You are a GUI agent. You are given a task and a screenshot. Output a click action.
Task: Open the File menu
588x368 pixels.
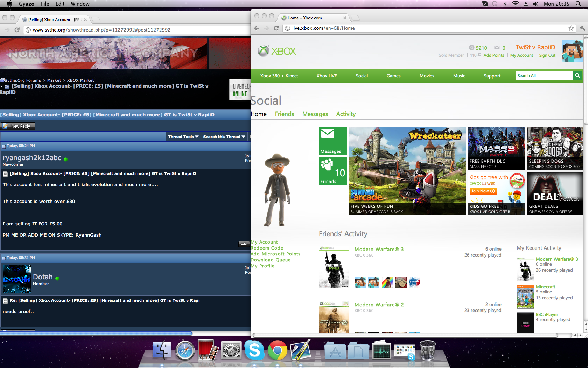click(45, 4)
